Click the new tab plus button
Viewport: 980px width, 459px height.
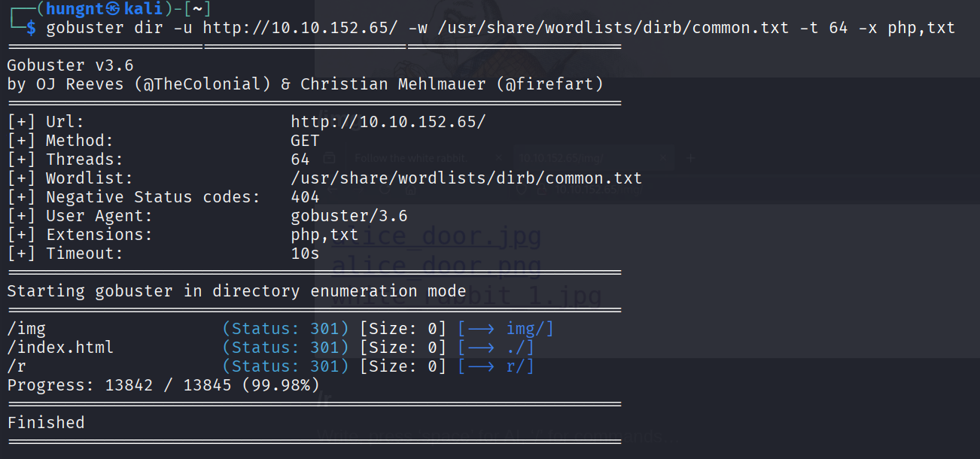click(691, 158)
